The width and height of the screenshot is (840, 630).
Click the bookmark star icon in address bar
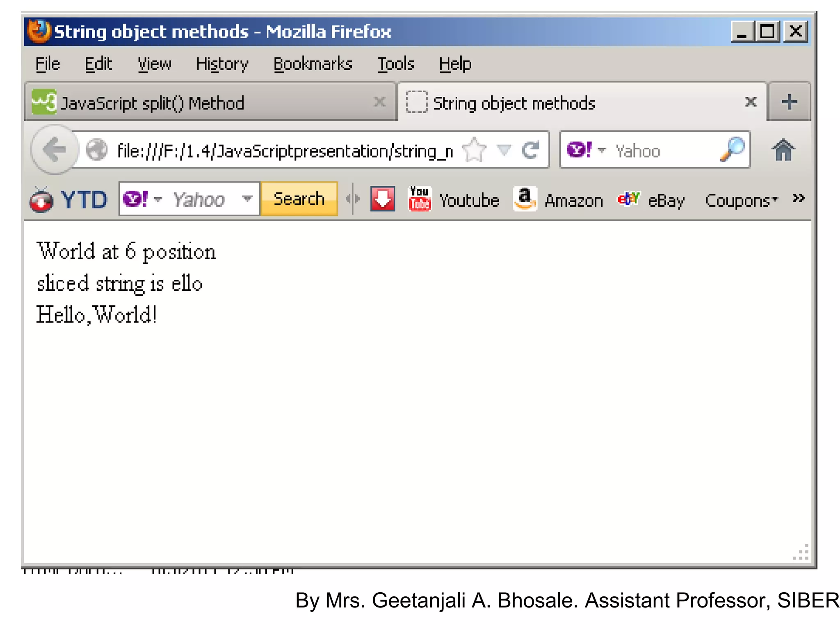point(474,150)
